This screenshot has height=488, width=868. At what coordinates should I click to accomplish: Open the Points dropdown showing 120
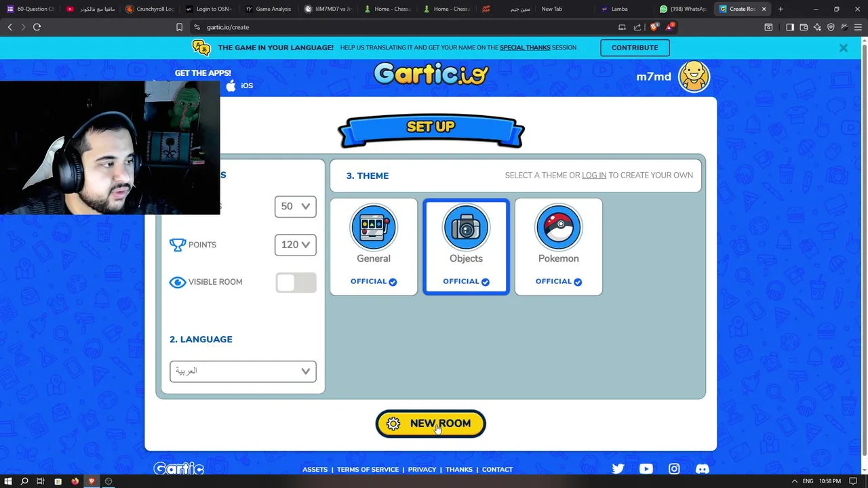(295, 245)
